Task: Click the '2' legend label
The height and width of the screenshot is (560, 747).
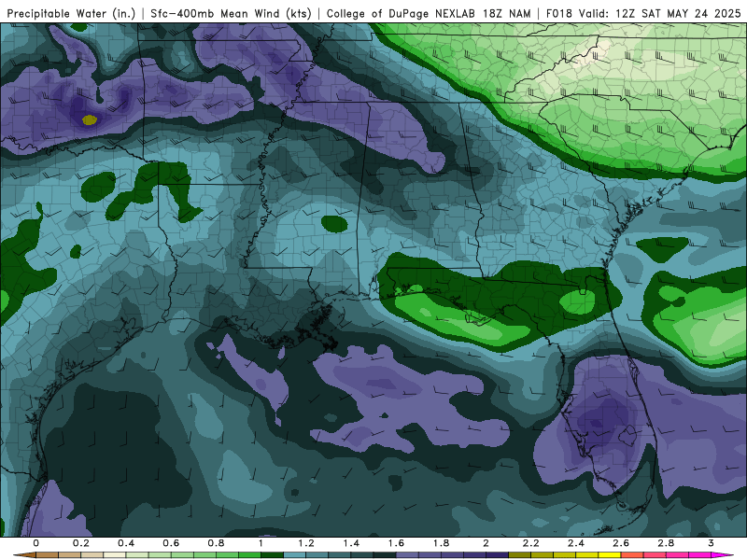Action: click(486, 543)
